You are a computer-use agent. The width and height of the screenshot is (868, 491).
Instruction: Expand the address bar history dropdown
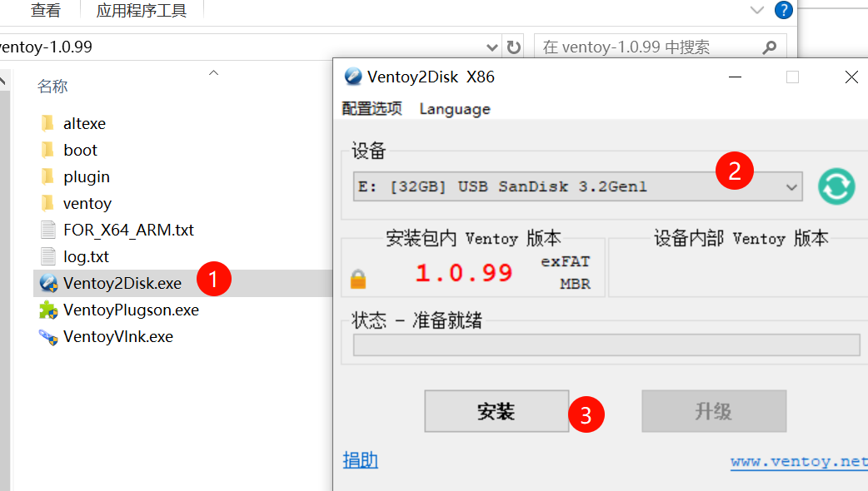point(491,47)
